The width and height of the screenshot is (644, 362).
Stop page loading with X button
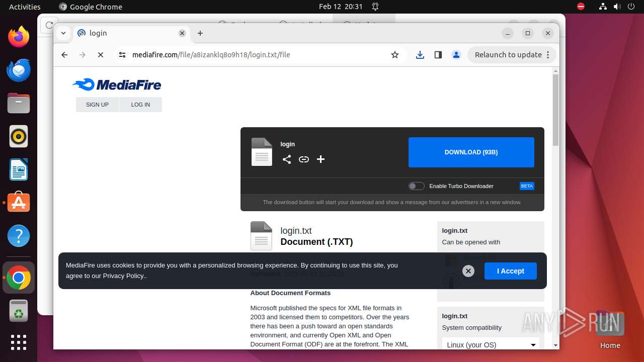coord(101,55)
